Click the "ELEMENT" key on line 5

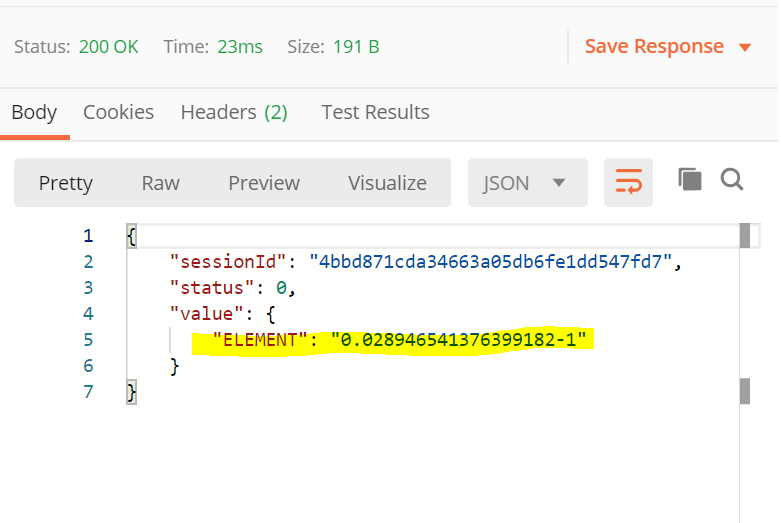tap(260, 340)
